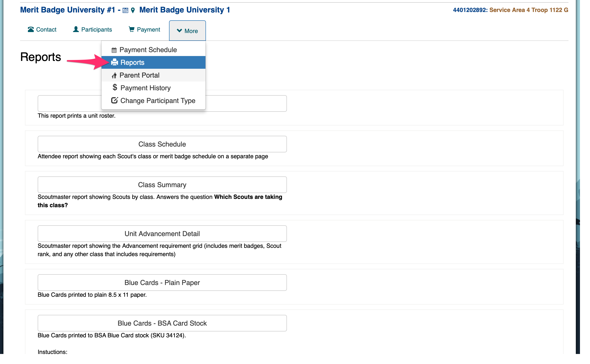The width and height of the screenshot is (590, 364).
Task: Click 'Blue Cards printed to plain 8.5 x 11 paper.'
Action: tap(92, 295)
